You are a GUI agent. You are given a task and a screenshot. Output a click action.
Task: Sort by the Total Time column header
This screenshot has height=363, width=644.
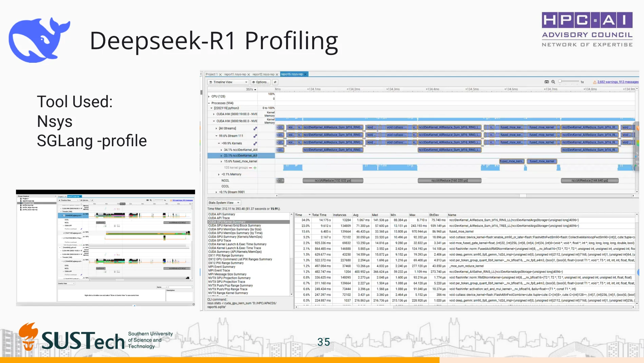319,215
